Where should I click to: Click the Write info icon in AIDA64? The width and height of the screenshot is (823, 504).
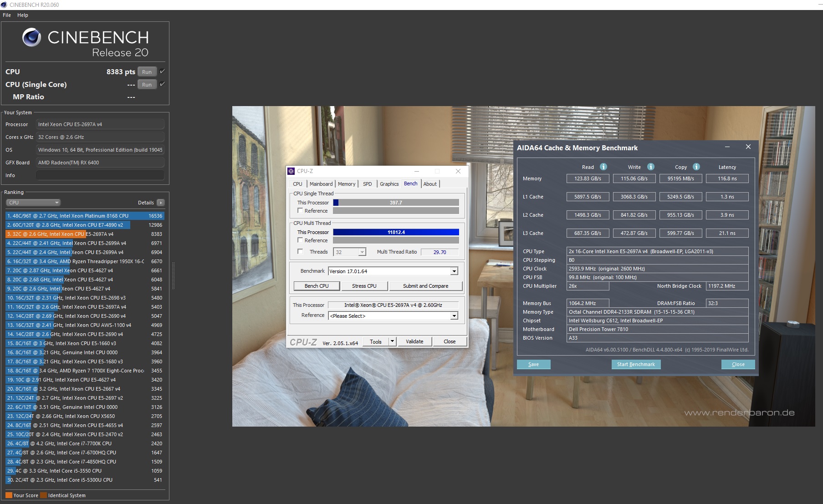[x=650, y=167]
